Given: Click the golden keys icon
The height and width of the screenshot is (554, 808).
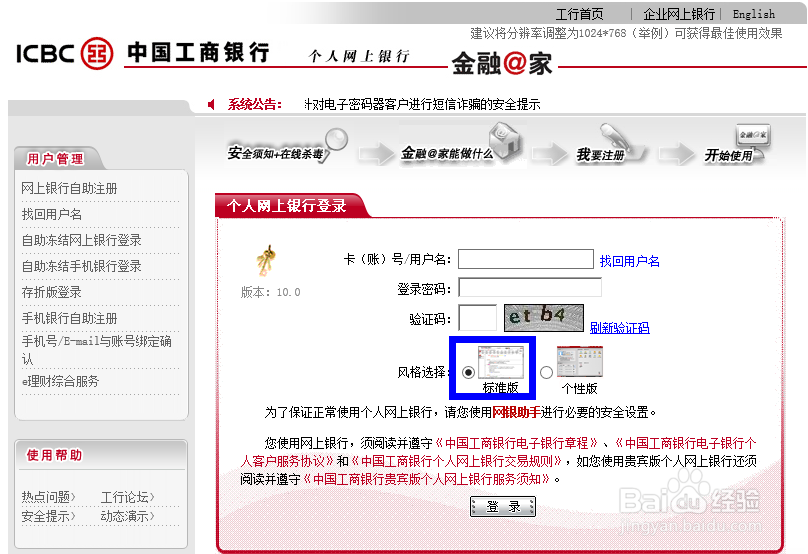Looking at the screenshot, I should [266, 261].
